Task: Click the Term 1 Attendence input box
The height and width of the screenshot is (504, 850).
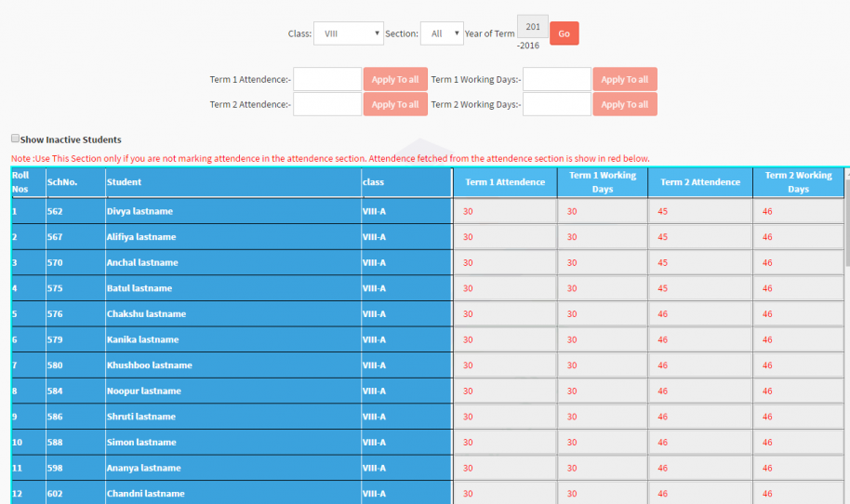Action: pos(327,79)
